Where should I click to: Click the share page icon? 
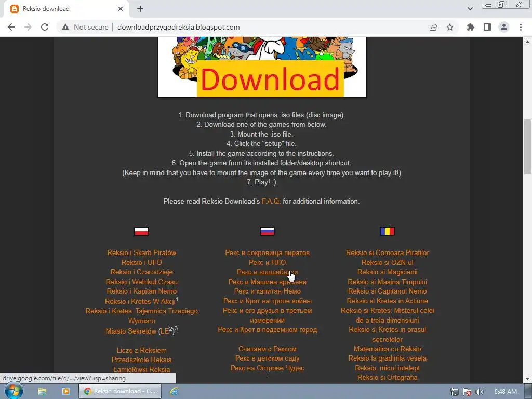click(433, 27)
